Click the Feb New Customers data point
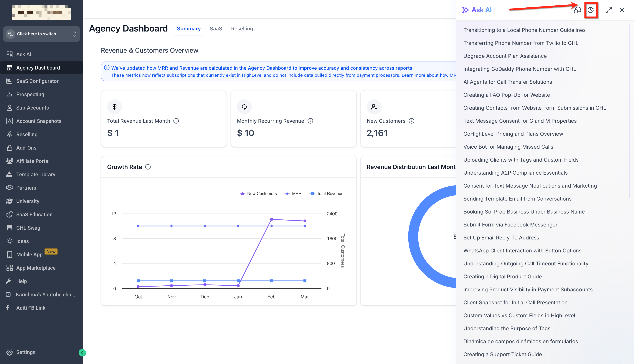 pyautogui.click(x=272, y=219)
